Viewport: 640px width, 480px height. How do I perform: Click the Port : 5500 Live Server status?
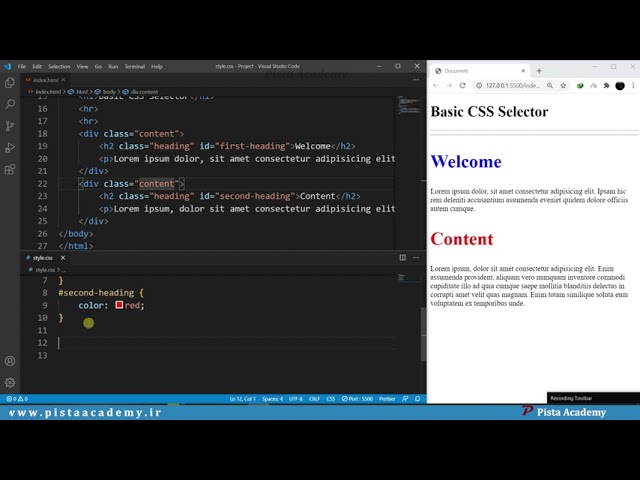[x=357, y=399]
